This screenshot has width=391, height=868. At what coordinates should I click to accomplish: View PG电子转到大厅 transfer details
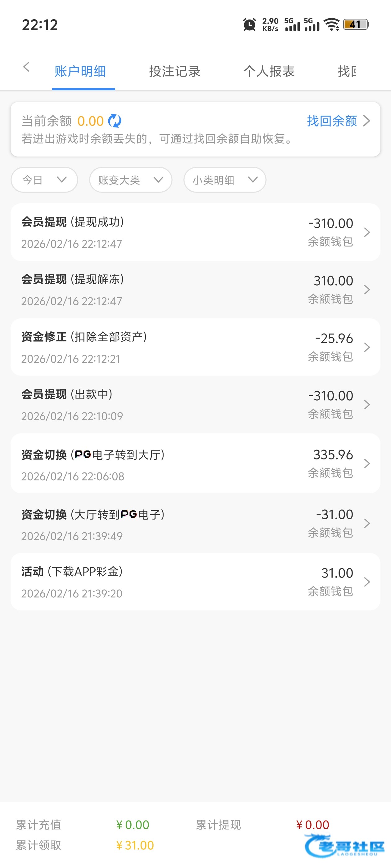coord(195,464)
